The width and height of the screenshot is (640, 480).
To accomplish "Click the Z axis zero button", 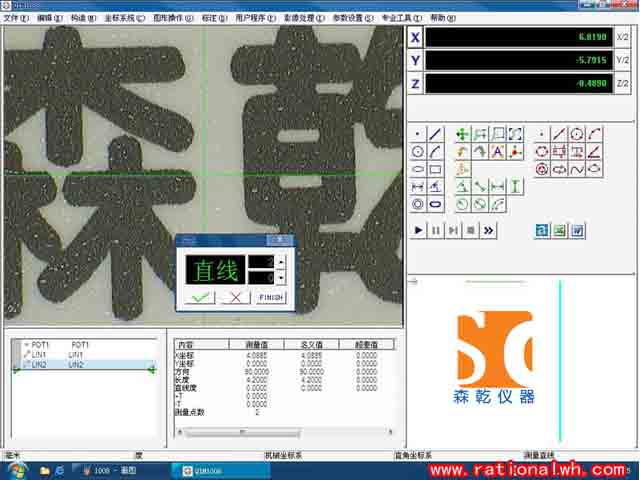I will point(415,84).
